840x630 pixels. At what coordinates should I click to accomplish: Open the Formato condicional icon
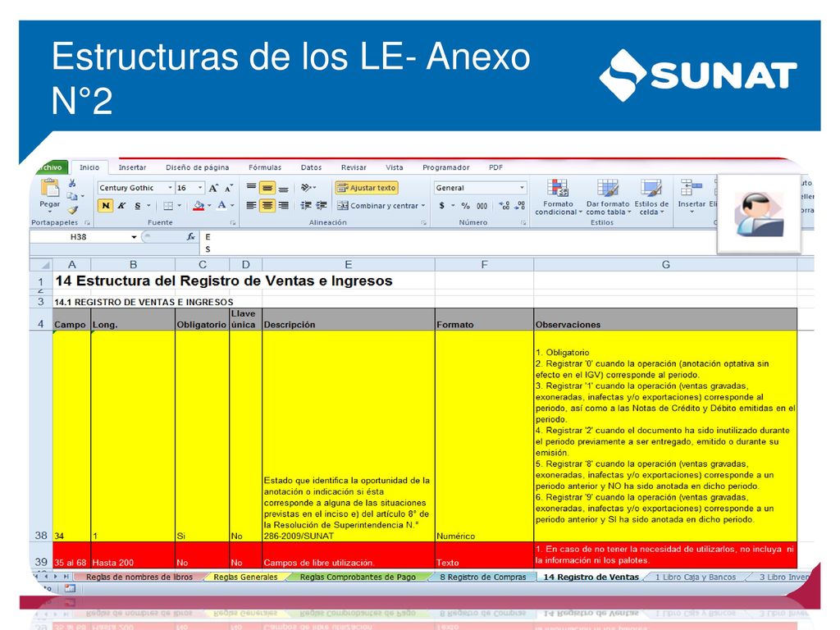click(x=558, y=189)
